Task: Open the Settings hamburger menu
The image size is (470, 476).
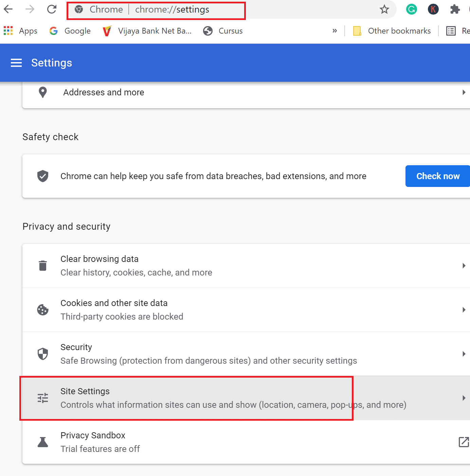Action: point(16,63)
